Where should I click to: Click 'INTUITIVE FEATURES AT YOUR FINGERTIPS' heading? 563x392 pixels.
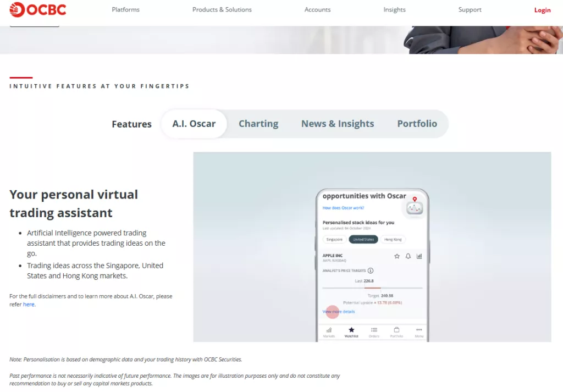[100, 86]
